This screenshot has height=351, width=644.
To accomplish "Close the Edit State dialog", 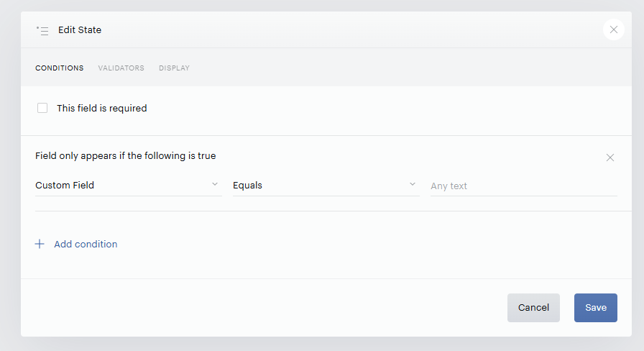I will pos(614,29).
